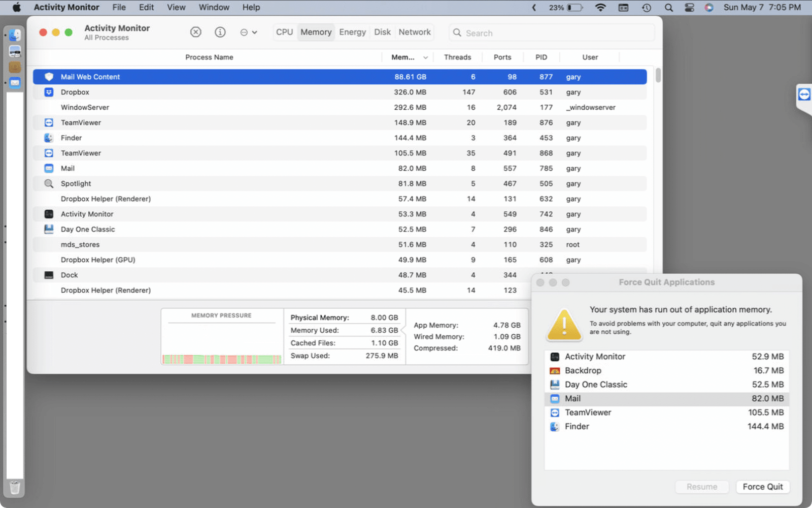Select the Dropbox Helper (GPU) process

(340, 260)
